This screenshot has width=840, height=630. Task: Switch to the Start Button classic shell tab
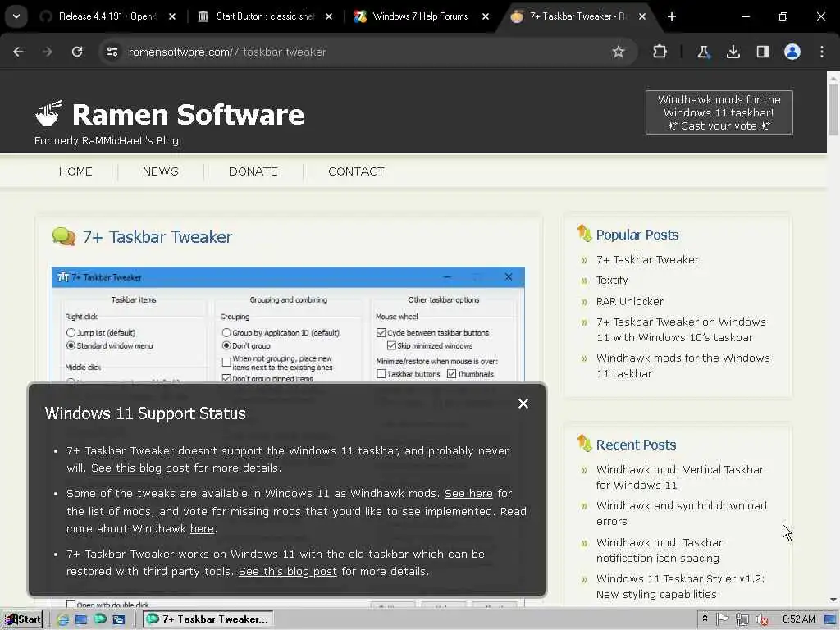tap(264, 16)
